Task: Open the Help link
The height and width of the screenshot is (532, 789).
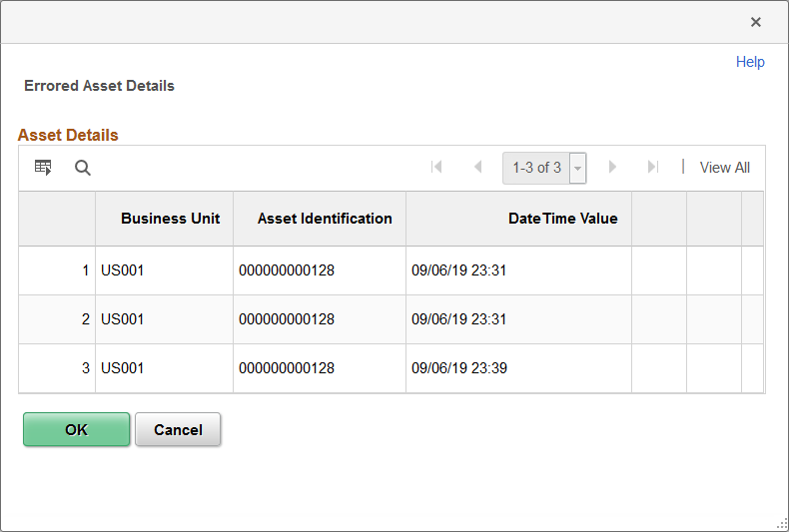Action: [x=750, y=62]
